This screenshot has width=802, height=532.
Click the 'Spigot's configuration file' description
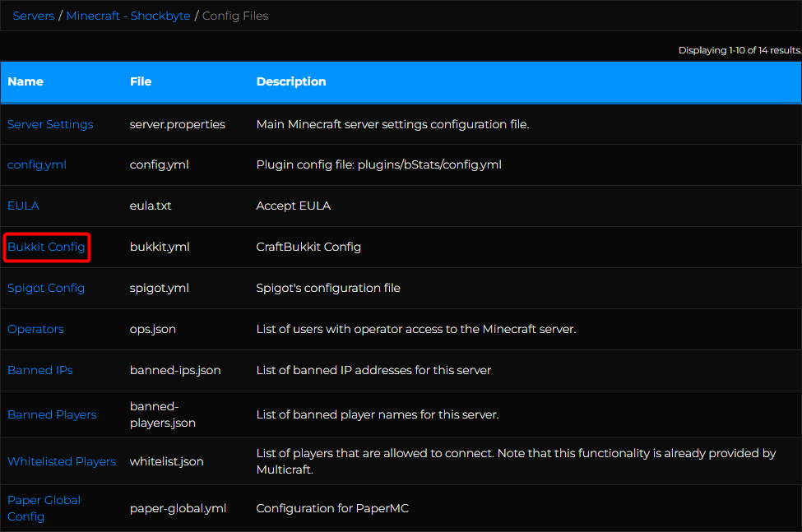pos(328,289)
